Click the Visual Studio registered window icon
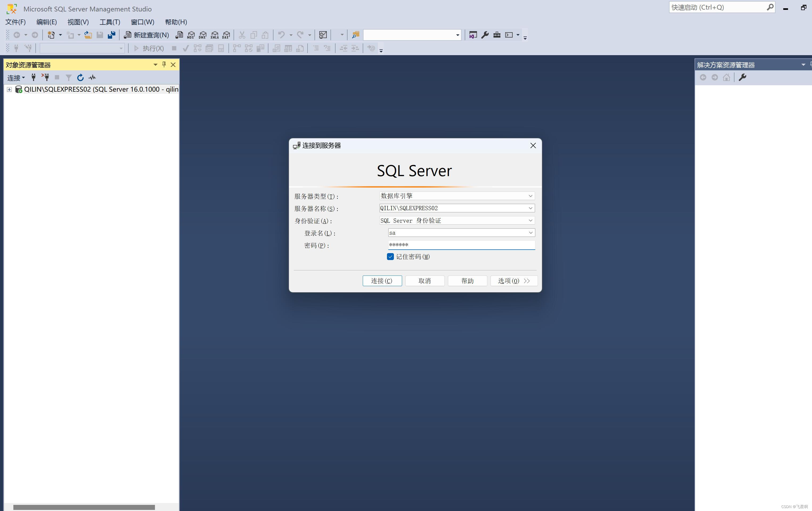 [x=473, y=35]
